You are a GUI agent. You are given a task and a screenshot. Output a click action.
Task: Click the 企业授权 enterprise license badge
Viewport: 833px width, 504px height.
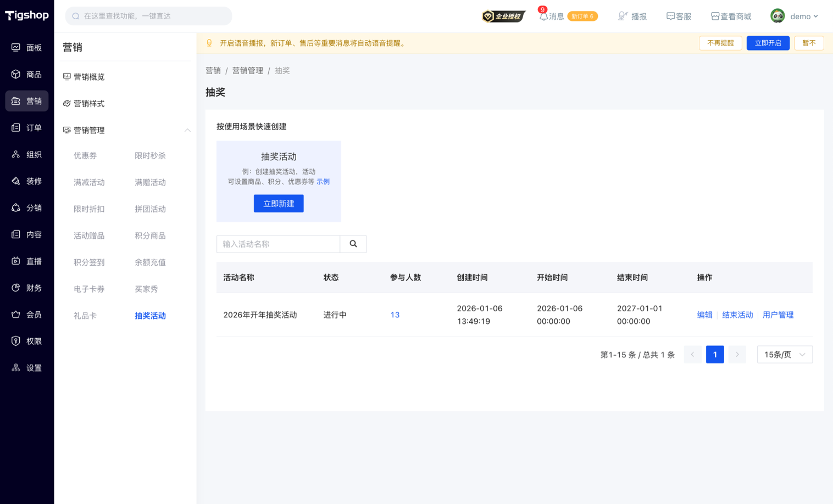coord(503,16)
